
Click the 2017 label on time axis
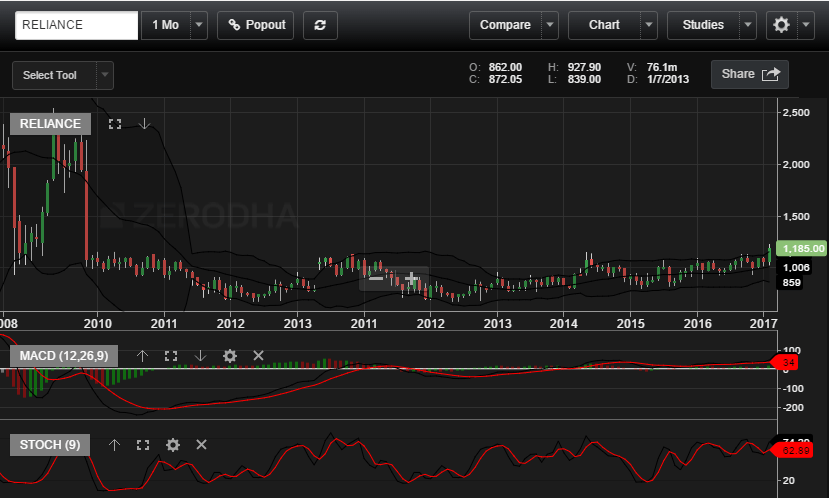763,324
